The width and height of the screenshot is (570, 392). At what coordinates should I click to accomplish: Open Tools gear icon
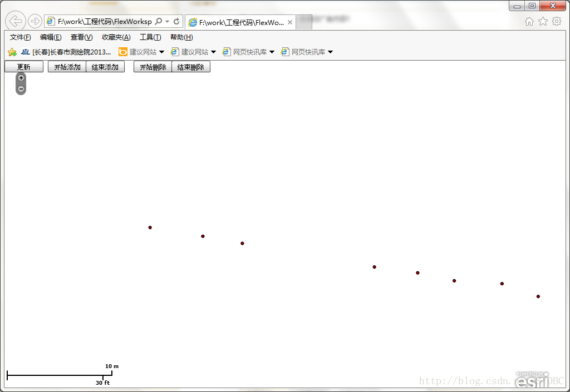click(557, 22)
